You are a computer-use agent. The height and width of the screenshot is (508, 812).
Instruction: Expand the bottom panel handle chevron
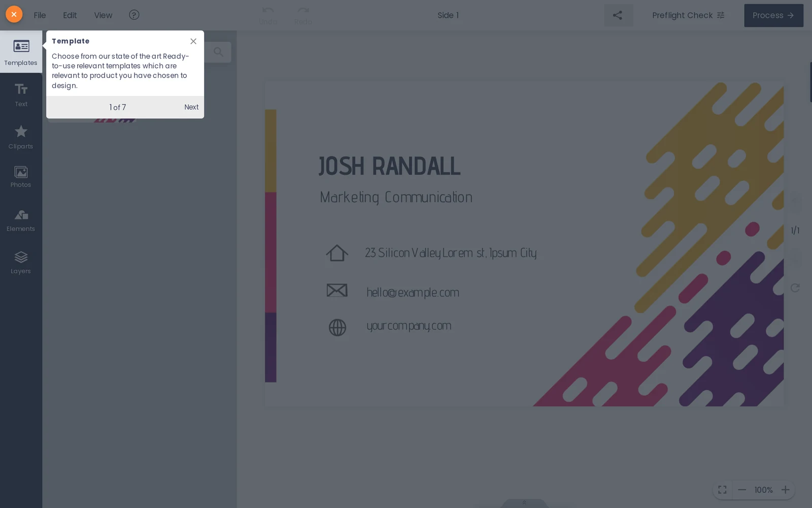(x=524, y=503)
